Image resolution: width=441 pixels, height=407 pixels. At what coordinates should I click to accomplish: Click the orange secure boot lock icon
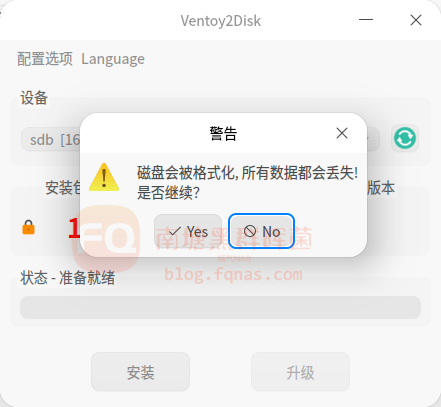pos(29,227)
